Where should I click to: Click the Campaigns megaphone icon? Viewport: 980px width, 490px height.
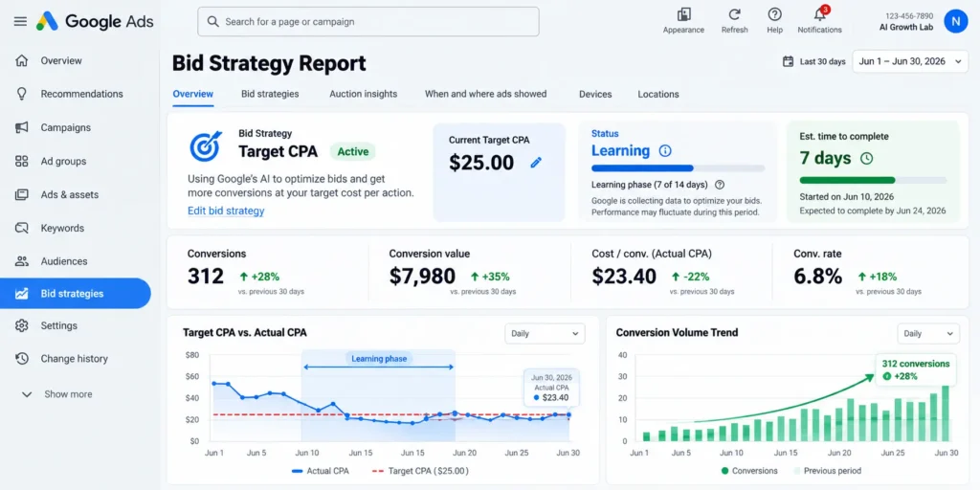pyautogui.click(x=22, y=127)
